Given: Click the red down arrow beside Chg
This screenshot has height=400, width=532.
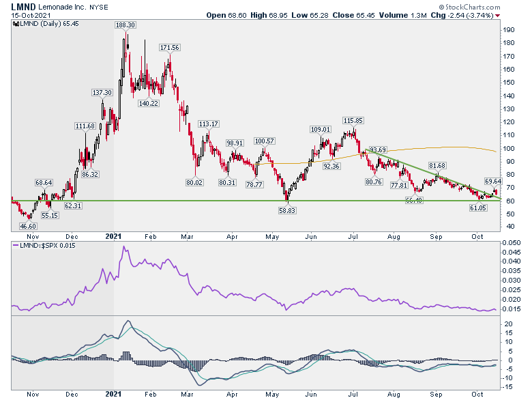Looking at the screenshot, I should 497,16.
